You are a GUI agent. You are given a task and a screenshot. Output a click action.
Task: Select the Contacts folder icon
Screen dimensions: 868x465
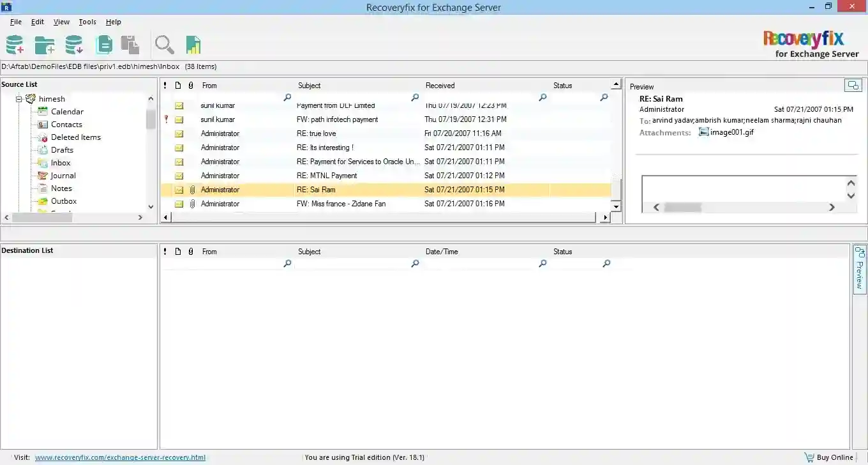(x=43, y=124)
